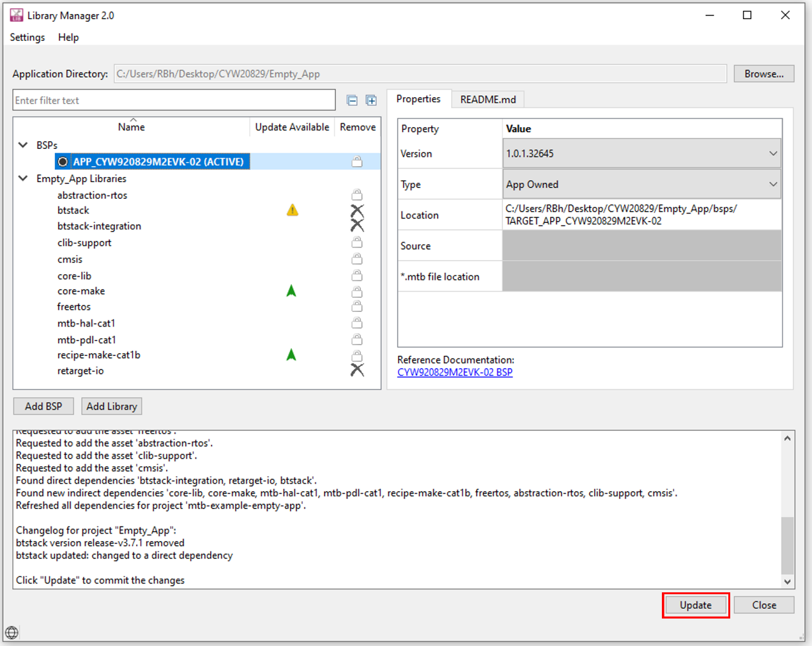The height and width of the screenshot is (646, 812).
Task: Remove the btstack library with X icon
Action: click(x=357, y=211)
